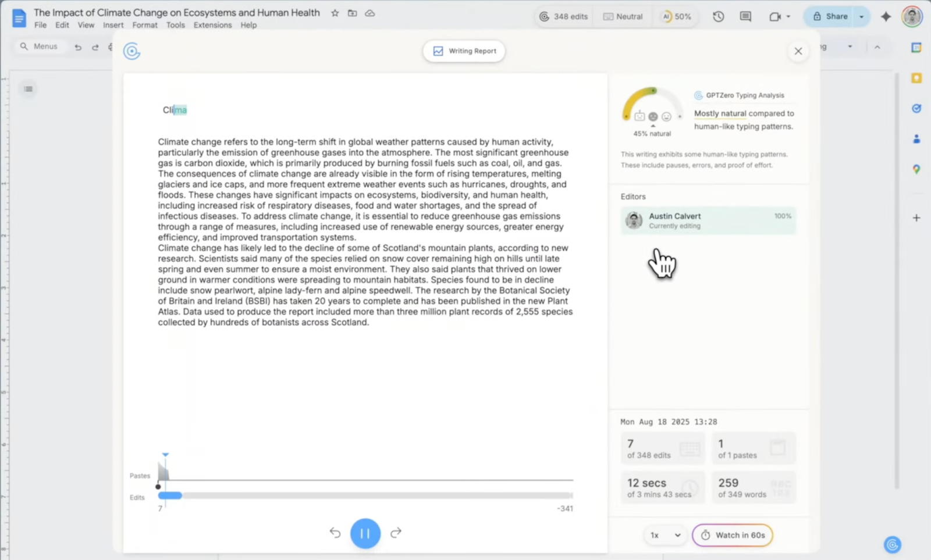This screenshot has width=931, height=560.
Task: Open the 1x playback speed dropdown
Action: (x=665, y=535)
